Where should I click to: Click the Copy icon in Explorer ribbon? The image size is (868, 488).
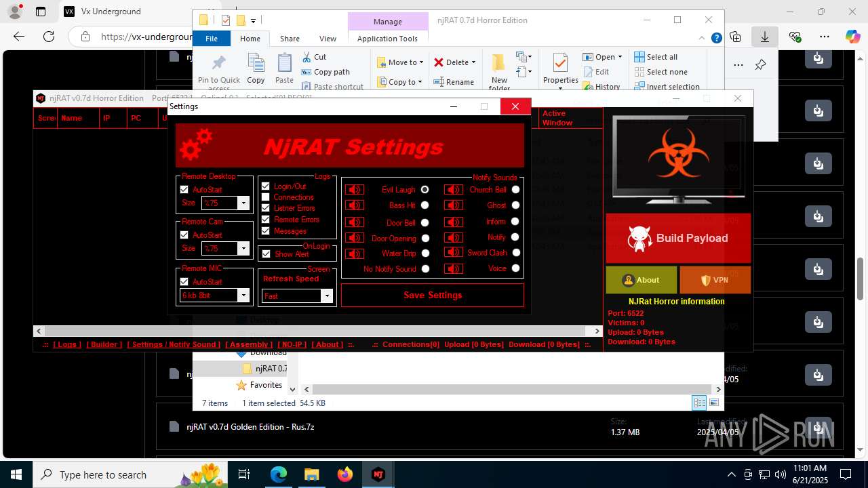pos(256,68)
